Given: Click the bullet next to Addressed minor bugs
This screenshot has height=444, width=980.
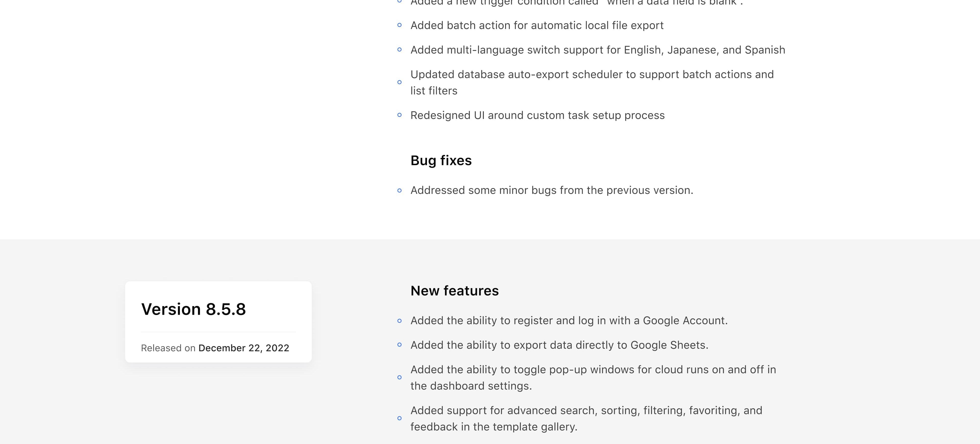Looking at the screenshot, I should pos(399,190).
